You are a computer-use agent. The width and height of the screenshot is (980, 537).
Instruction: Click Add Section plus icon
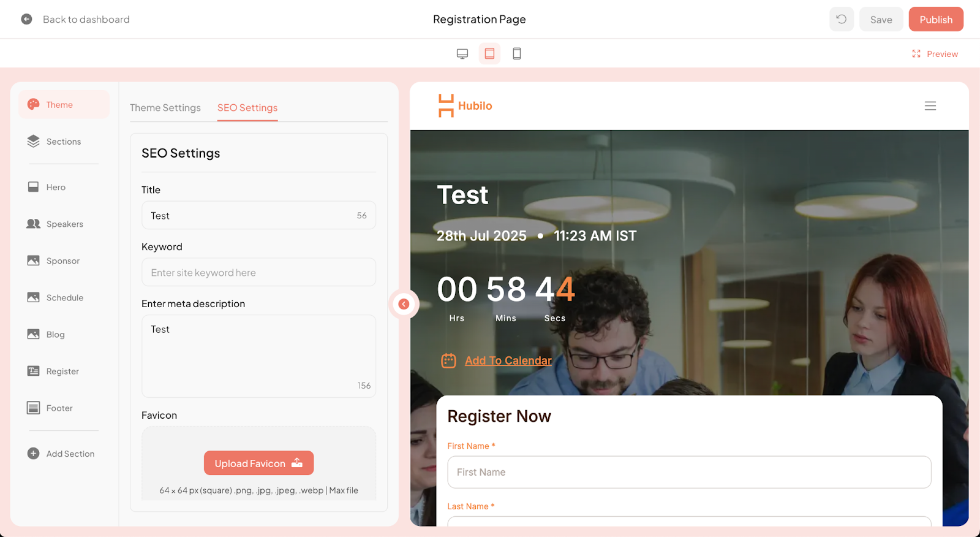point(34,454)
